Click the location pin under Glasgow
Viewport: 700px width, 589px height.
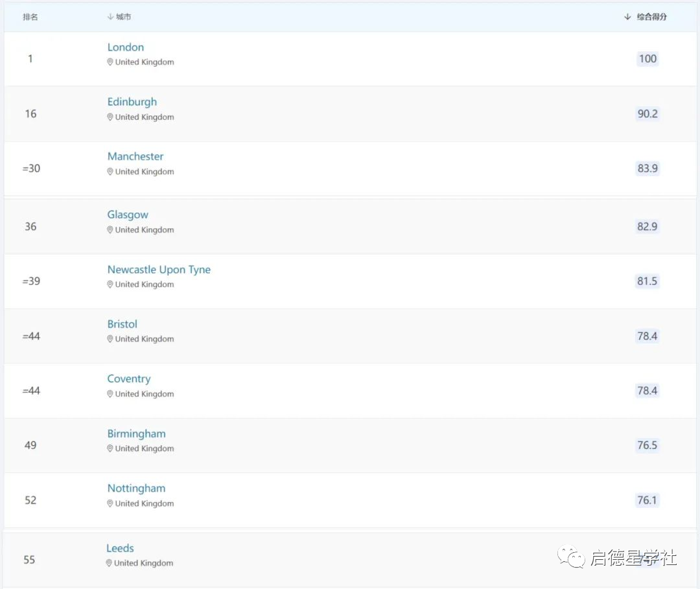coord(110,230)
